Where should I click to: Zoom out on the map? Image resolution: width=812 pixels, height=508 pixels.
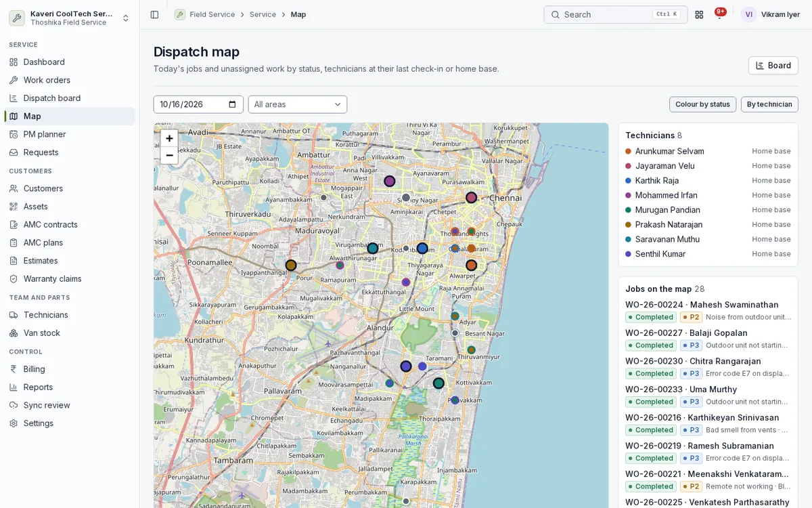(169, 155)
